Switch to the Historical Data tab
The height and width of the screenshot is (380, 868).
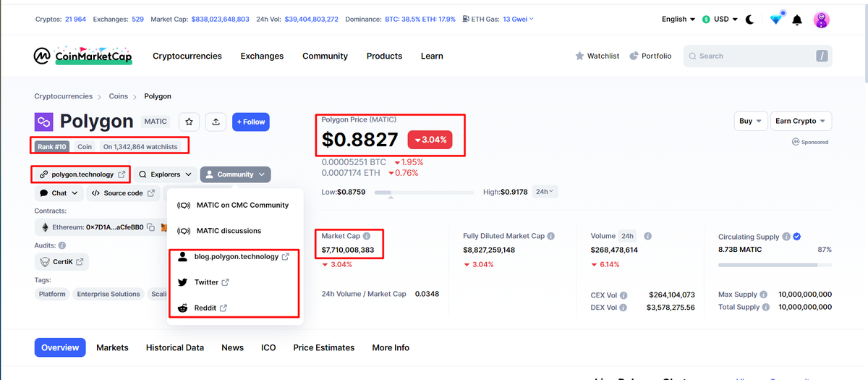(x=175, y=347)
